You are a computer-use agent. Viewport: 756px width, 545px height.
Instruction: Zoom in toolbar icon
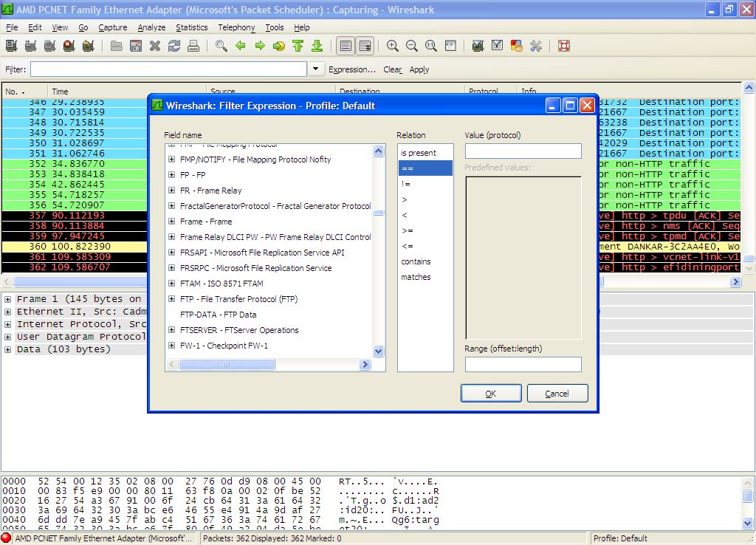click(393, 46)
